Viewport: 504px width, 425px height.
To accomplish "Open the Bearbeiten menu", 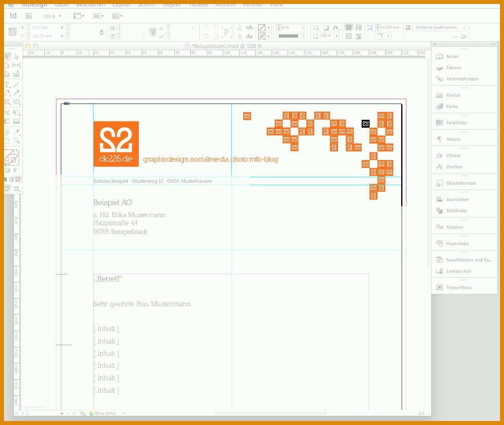I will tap(91, 4).
